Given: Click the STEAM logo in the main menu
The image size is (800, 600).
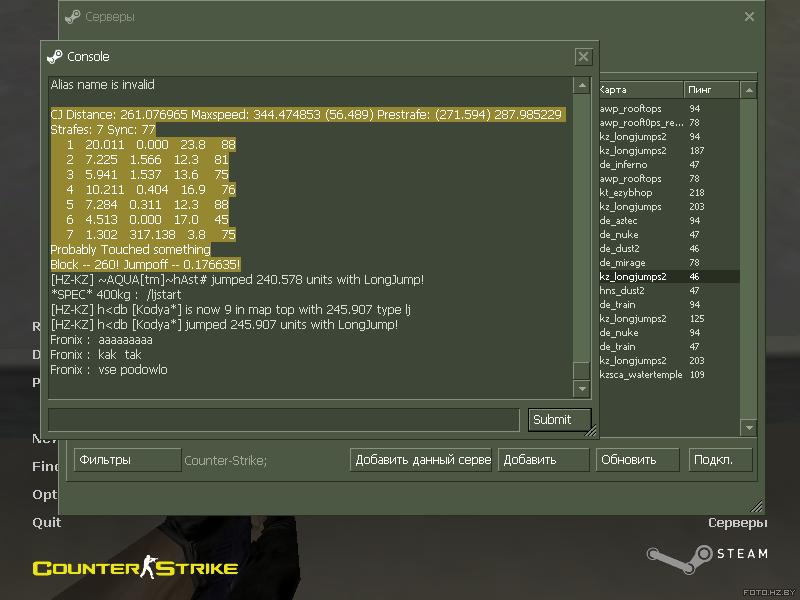Looking at the screenshot, I should (x=707, y=558).
